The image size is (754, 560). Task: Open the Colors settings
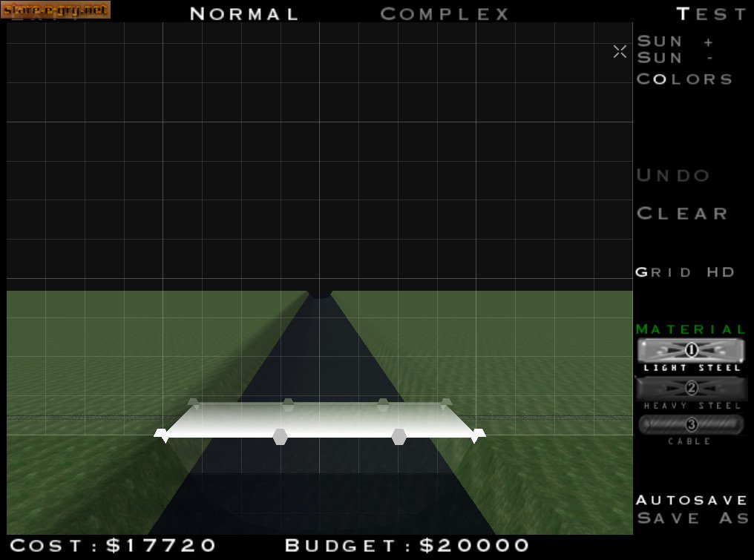pos(684,79)
